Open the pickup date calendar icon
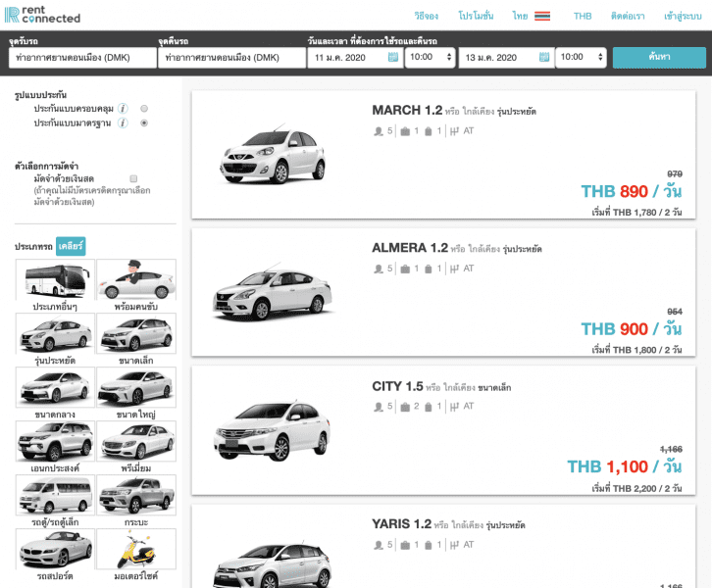The height and width of the screenshot is (588, 712). click(x=393, y=57)
